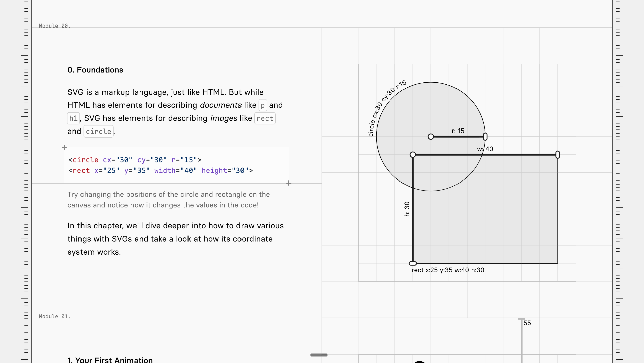644x363 pixels.
Task: Click the 'h: 30' height label
Action: (407, 209)
